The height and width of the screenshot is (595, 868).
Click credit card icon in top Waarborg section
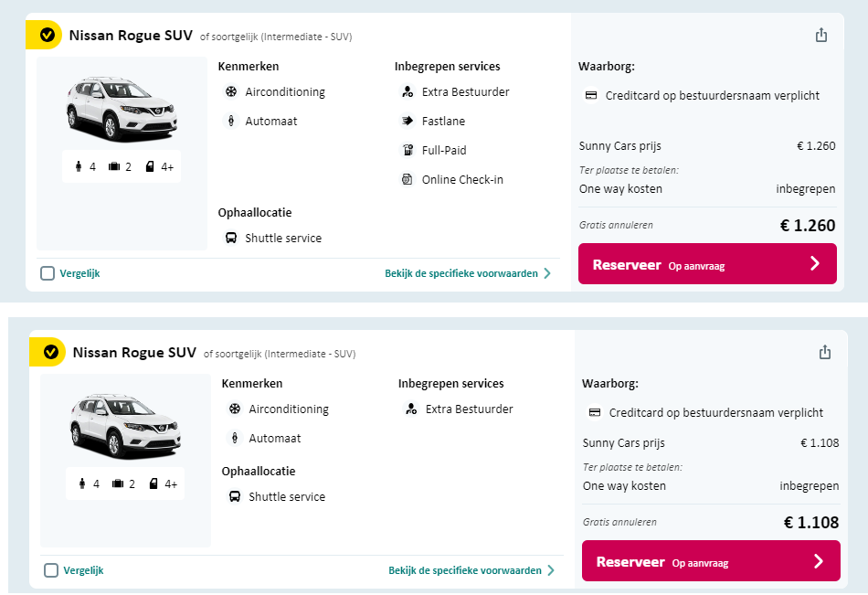pos(590,95)
